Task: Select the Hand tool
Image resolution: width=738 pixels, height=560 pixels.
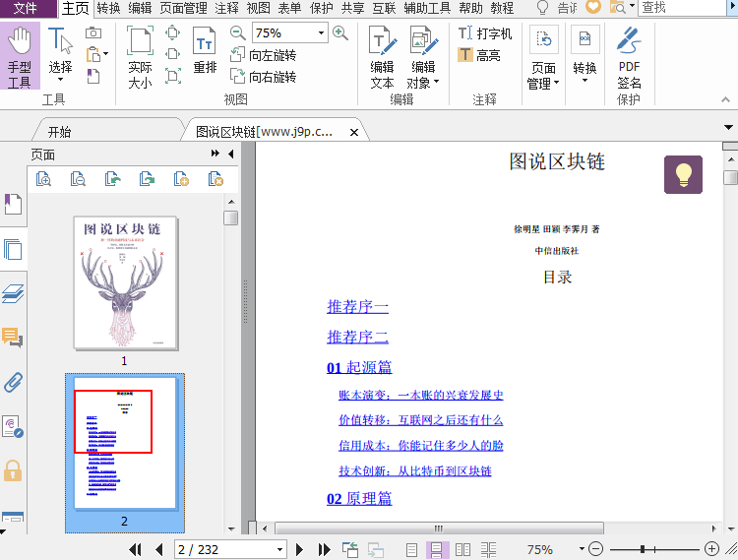Action: coord(20,56)
